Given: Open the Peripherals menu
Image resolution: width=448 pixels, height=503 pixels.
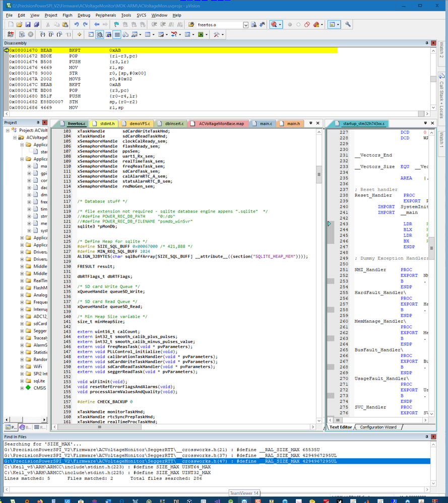Looking at the screenshot, I should tap(105, 15).
